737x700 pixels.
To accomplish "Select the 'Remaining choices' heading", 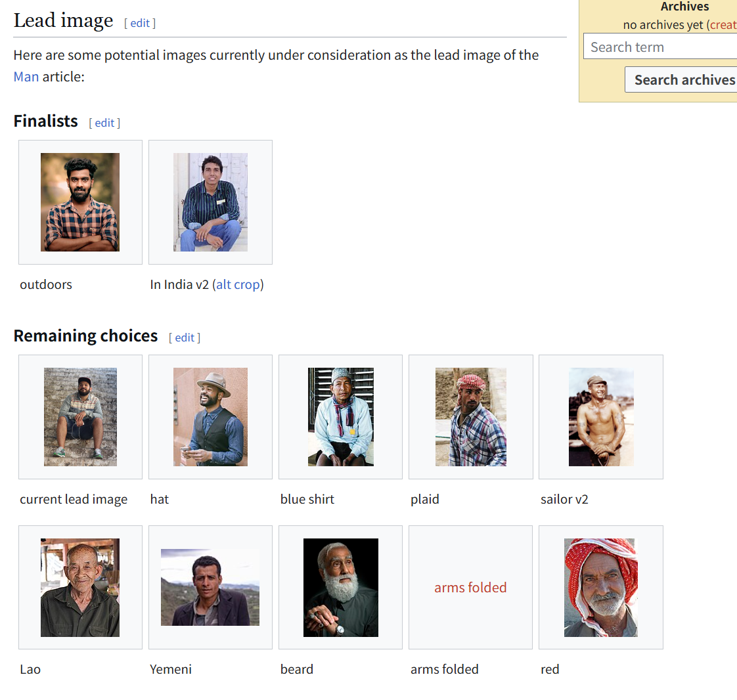I will [85, 336].
